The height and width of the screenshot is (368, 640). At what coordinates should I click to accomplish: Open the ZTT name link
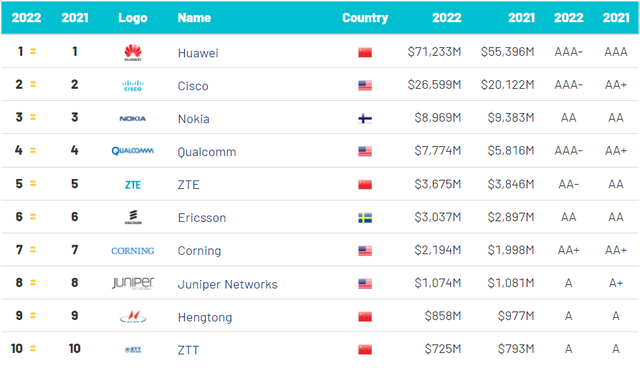(188, 350)
